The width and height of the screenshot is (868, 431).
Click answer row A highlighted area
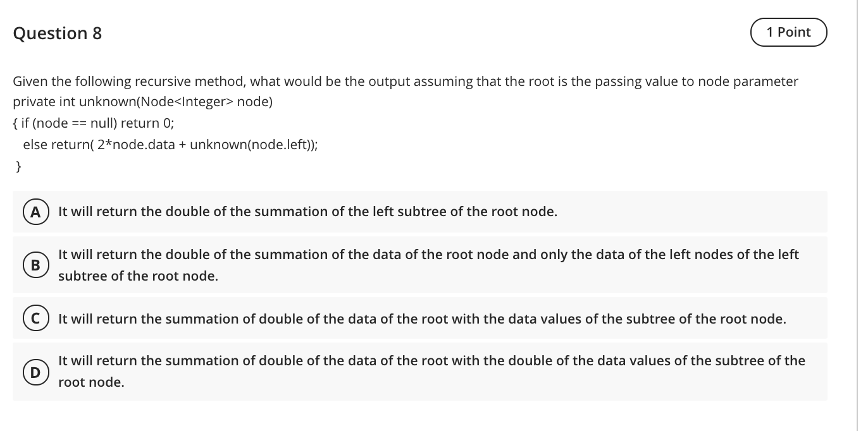420,212
